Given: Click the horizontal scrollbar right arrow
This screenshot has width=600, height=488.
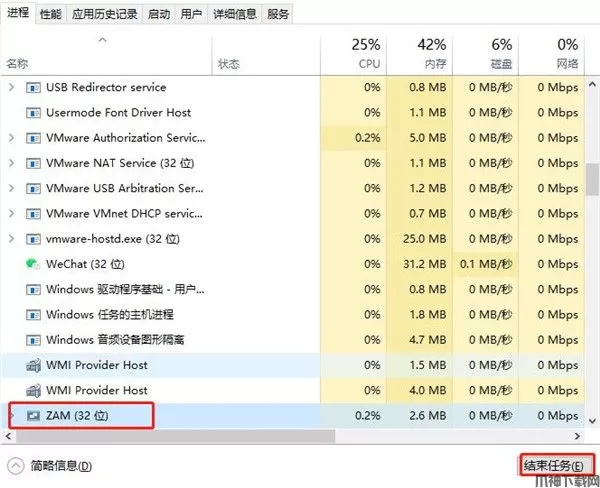Looking at the screenshot, I should click(577, 436).
